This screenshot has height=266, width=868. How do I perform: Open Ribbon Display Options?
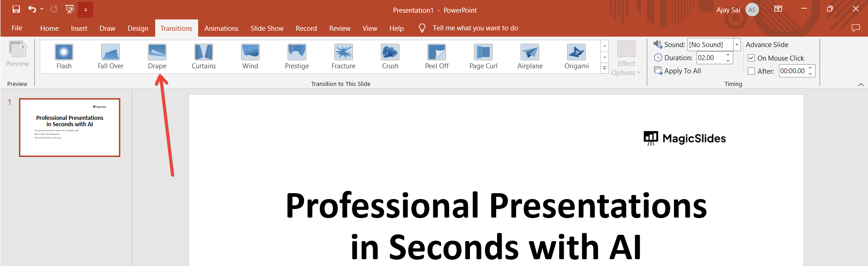[x=778, y=9]
